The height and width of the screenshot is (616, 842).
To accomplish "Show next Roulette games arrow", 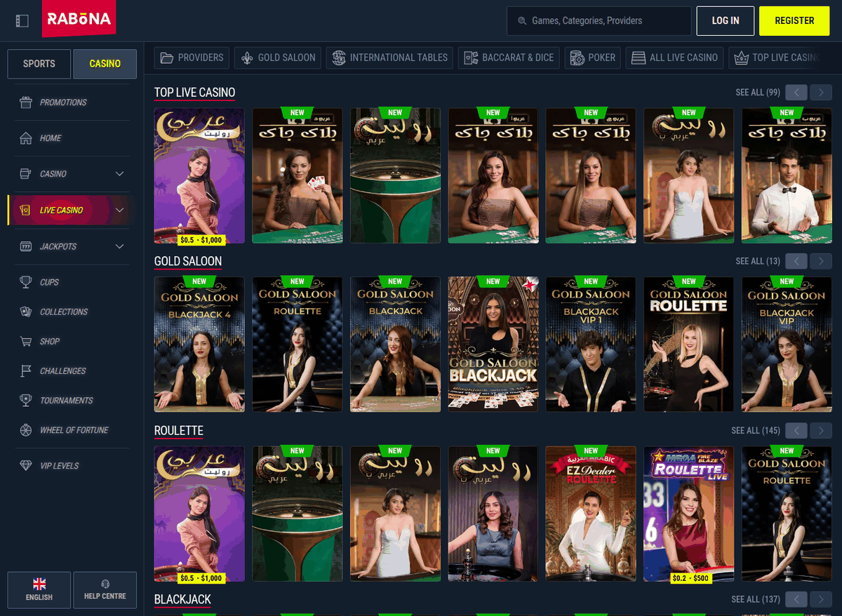I will point(821,430).
